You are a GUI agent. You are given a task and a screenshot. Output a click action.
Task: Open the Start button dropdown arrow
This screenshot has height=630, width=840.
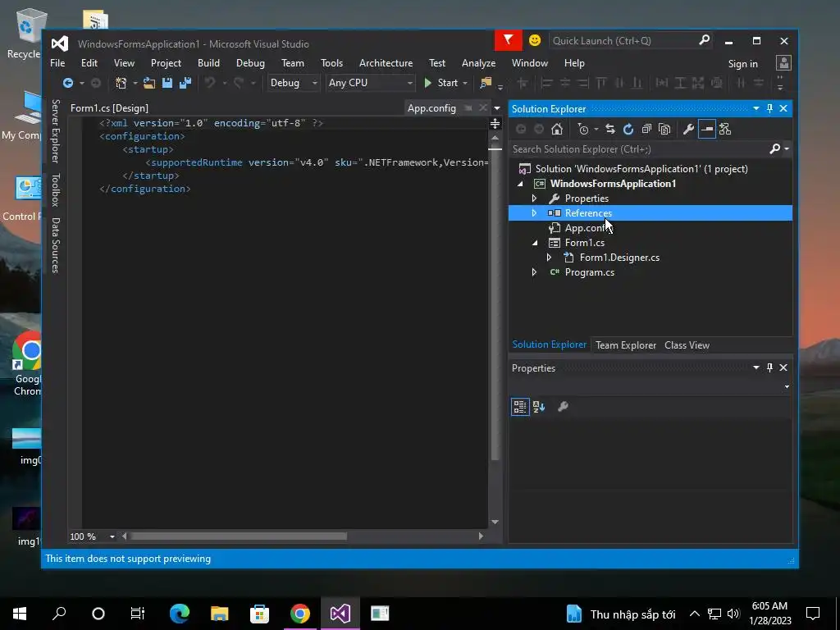pos(465,84)
